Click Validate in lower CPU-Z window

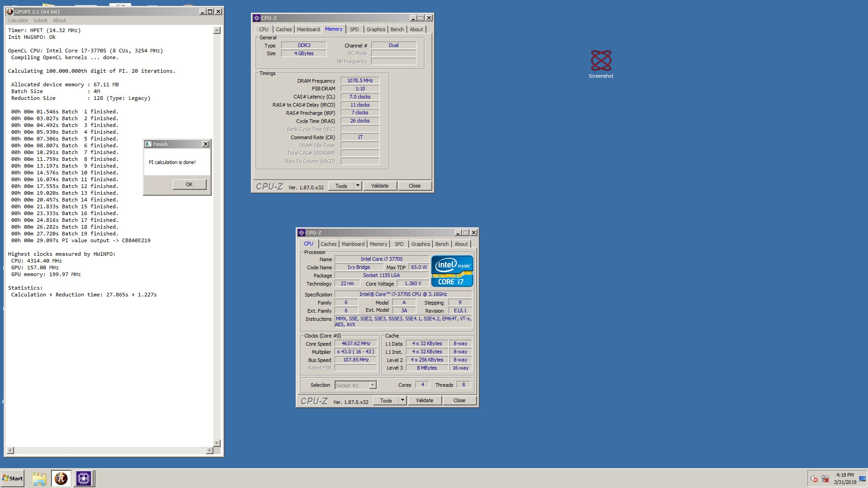click(425, 400)
